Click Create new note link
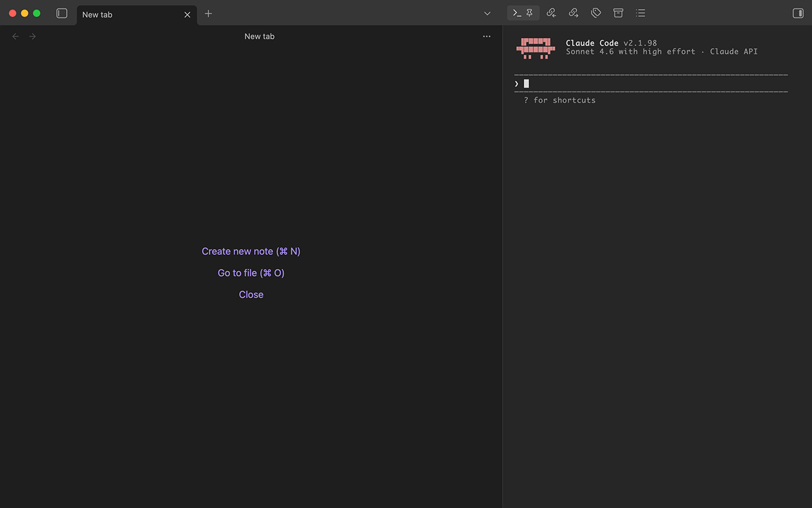Viewport: 812px width, 508px height. pyautogui.click(x=251, y=251)
